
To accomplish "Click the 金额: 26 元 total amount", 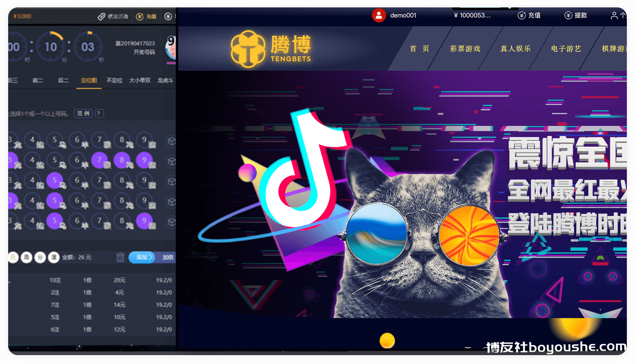I will point(77,257).
